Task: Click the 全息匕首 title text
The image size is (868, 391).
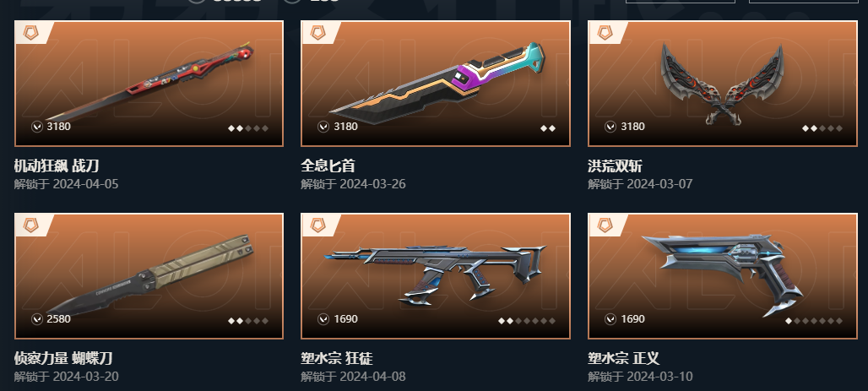Action: 328,166
